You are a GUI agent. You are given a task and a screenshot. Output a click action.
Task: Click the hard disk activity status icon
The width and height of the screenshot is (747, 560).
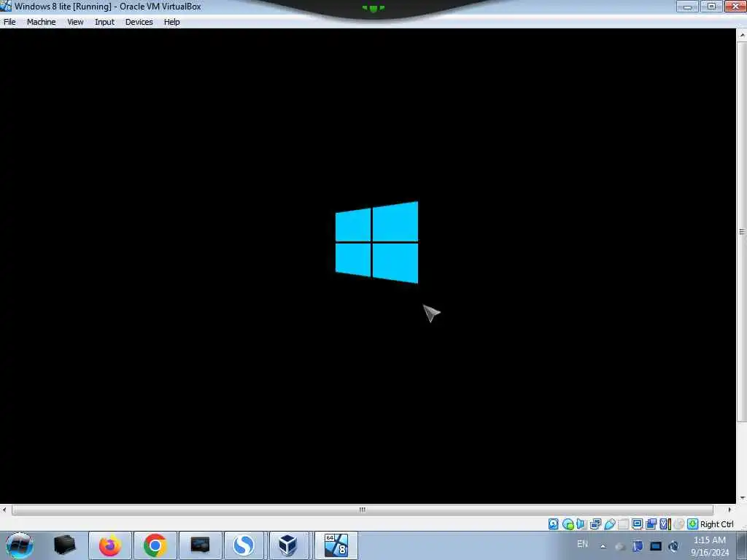click(x=553, y=524)
